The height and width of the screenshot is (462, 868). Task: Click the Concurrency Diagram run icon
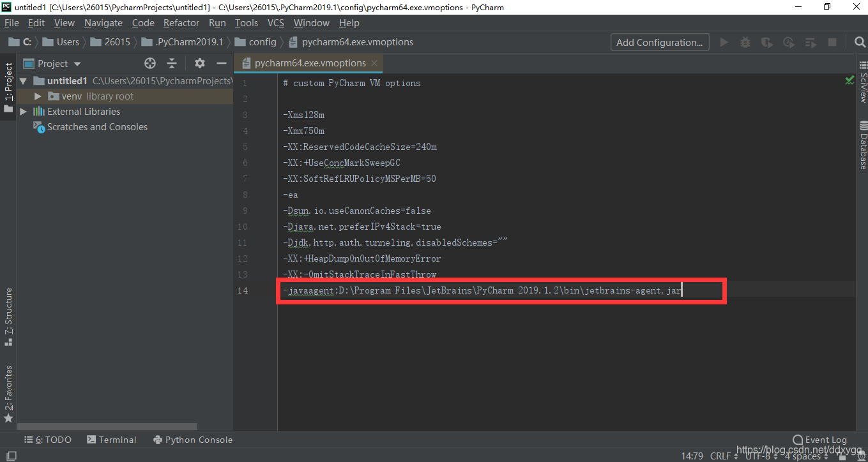tap(811, 42)
